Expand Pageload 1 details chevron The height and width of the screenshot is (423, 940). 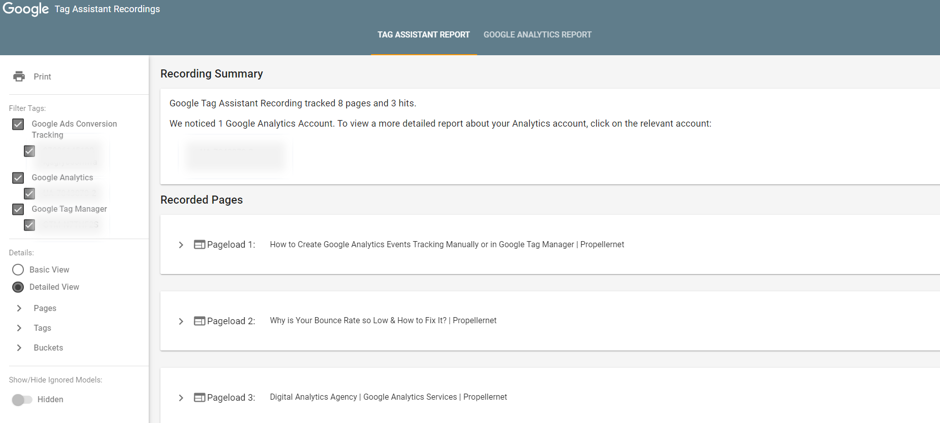pos(181,245)
